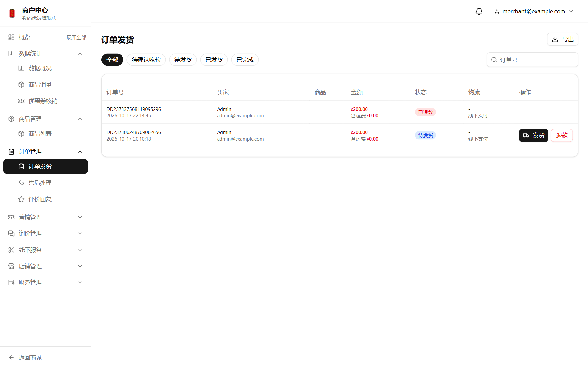Click the search magnifier icon
The image size is (588, 368).
[x=494, y=60]
